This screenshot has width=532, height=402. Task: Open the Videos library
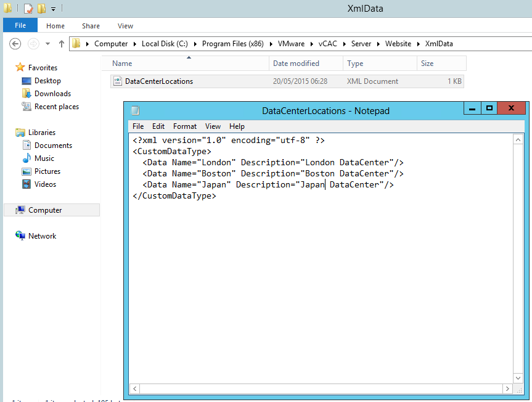click(x=45, y=184)
